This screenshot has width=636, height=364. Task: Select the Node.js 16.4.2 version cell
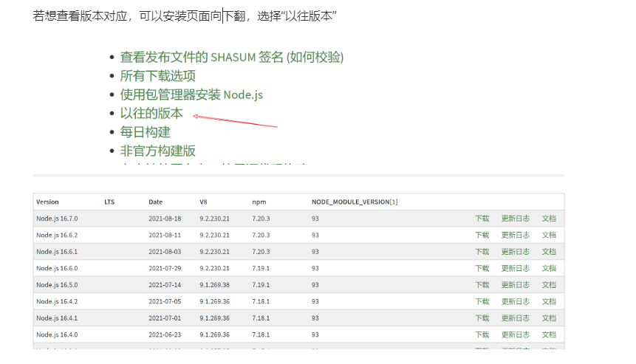coord(57,301)
